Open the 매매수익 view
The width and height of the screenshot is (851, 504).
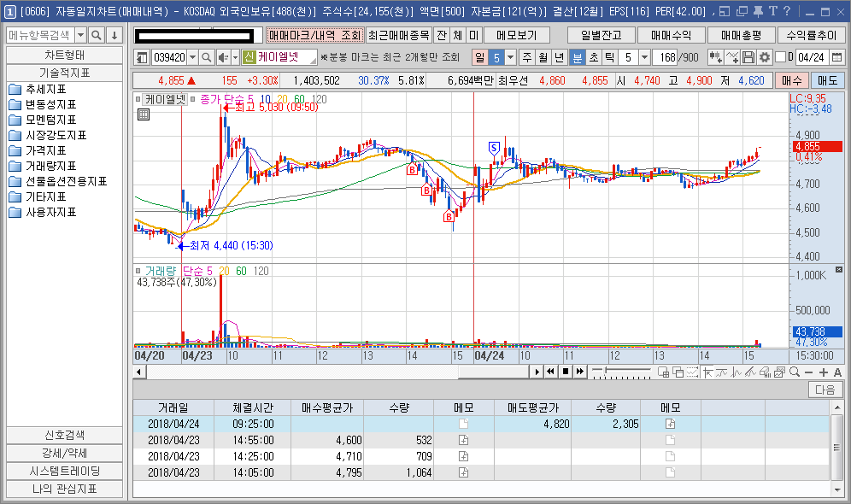pos(672,35)
